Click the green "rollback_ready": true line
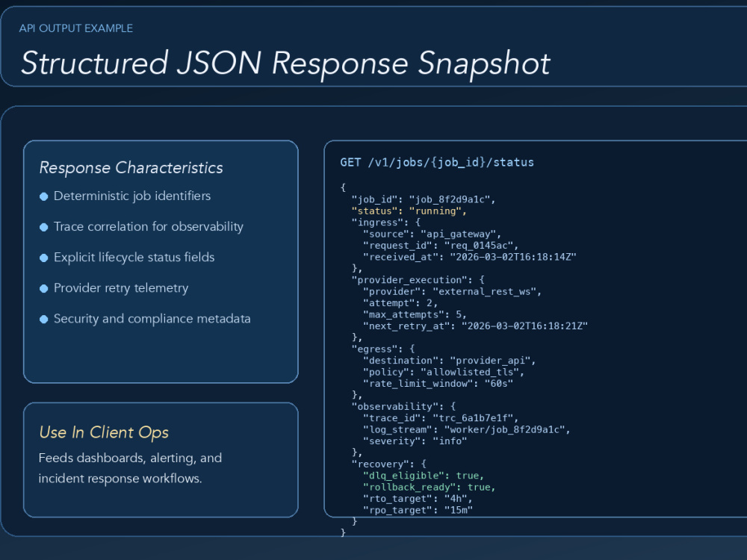The width and height of the screenshot is (747, 560). pyautogui.click(x=430, y=487)
